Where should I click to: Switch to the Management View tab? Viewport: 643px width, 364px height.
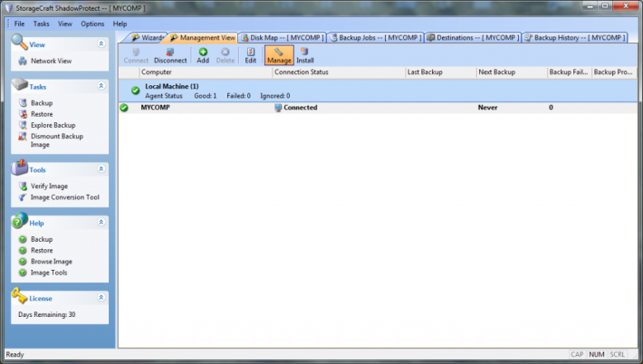coord(203,38)
